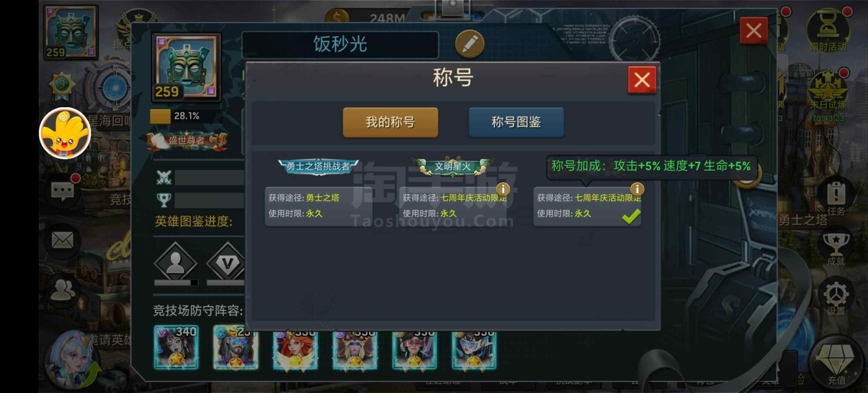
Task: Switch to 我的称号 tab
Action: pyautogui.click(x=390, y=122)
